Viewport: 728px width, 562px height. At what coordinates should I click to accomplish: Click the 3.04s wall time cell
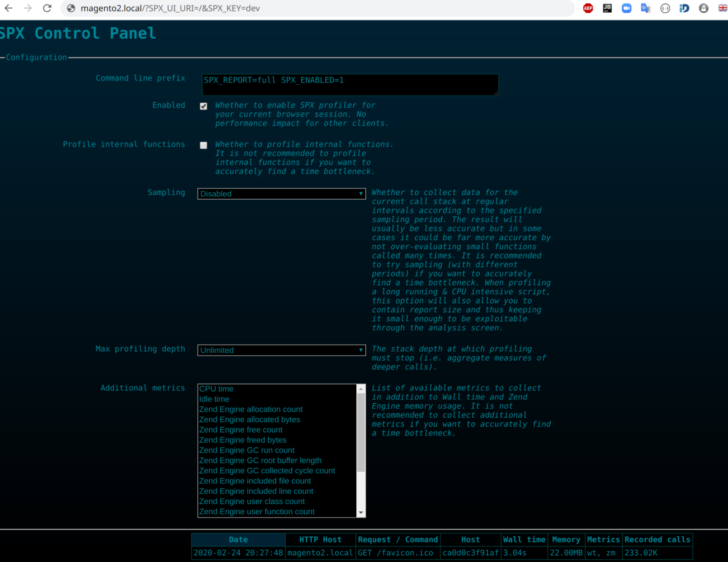point(524,553)
